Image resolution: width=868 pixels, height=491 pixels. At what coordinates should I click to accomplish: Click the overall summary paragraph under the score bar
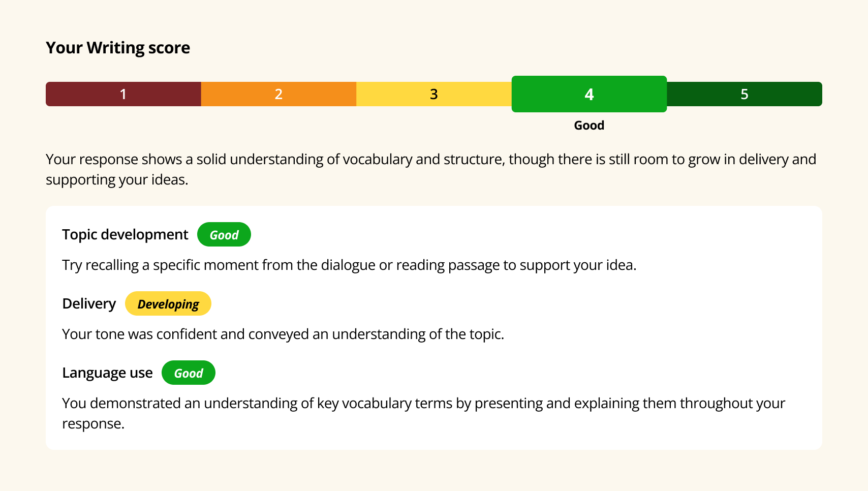point(430,160)
